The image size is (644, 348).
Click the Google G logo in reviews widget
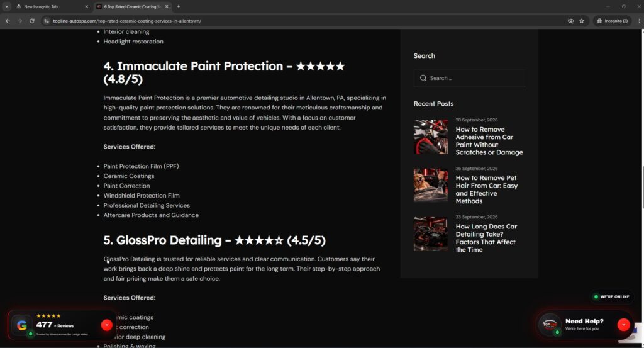(22, 325)
